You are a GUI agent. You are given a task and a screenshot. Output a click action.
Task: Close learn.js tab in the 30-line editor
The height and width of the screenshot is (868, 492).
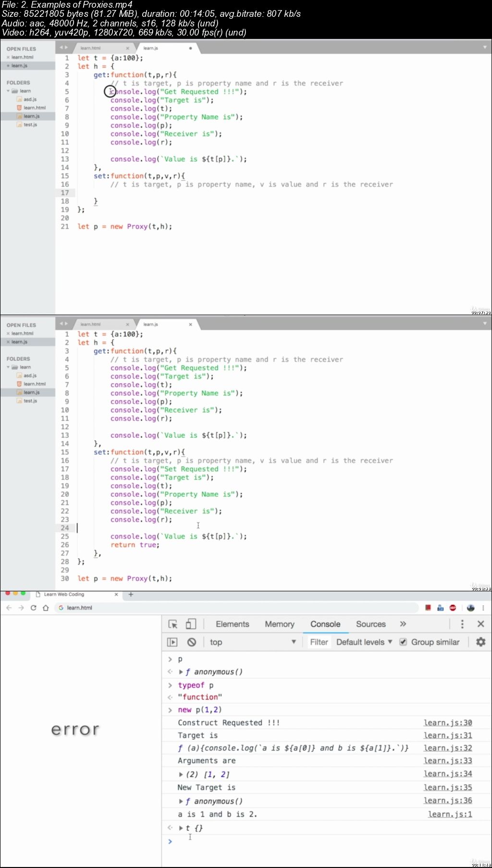pyautogui.click(x=191, y=324)
